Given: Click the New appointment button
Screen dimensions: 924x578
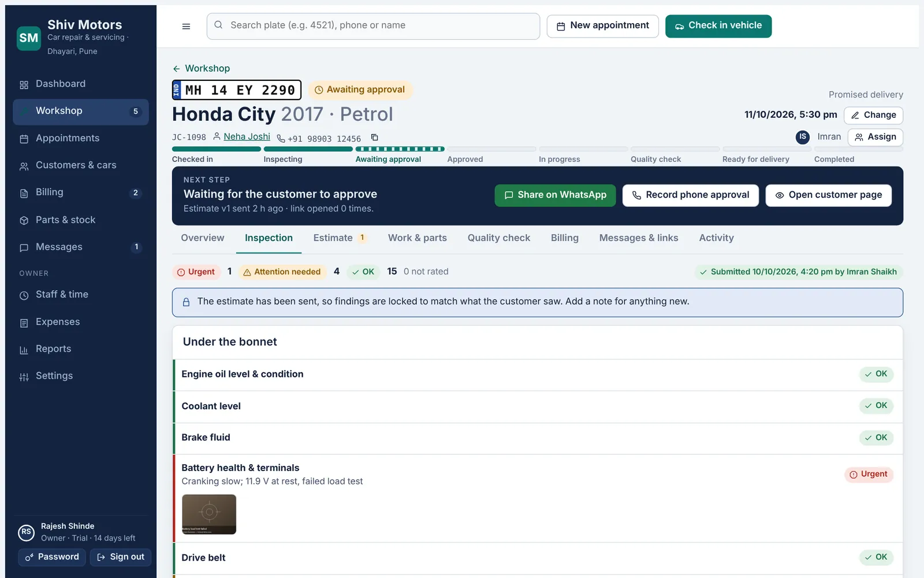Looking at the screenshot, I should click(x=603, y=26).
